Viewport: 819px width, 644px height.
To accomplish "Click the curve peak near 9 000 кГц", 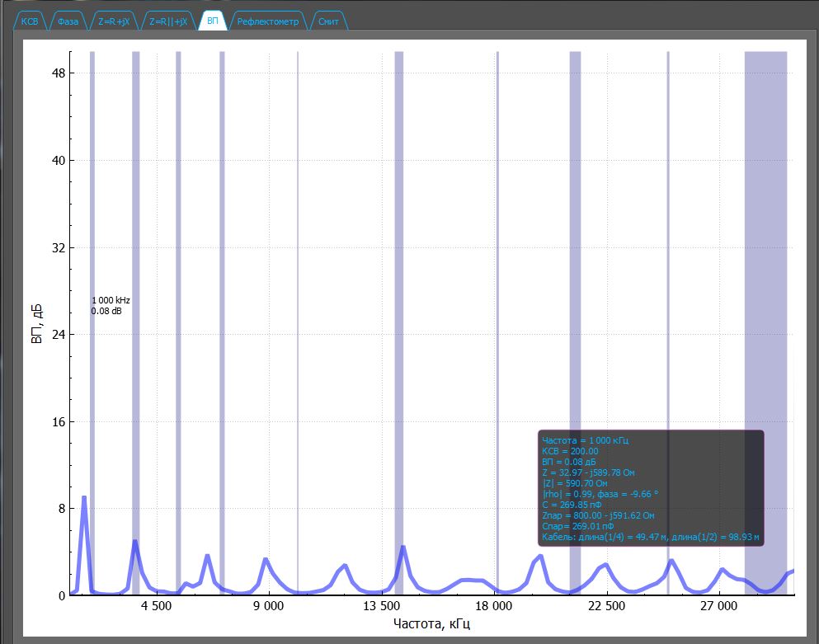I will 266,560.
